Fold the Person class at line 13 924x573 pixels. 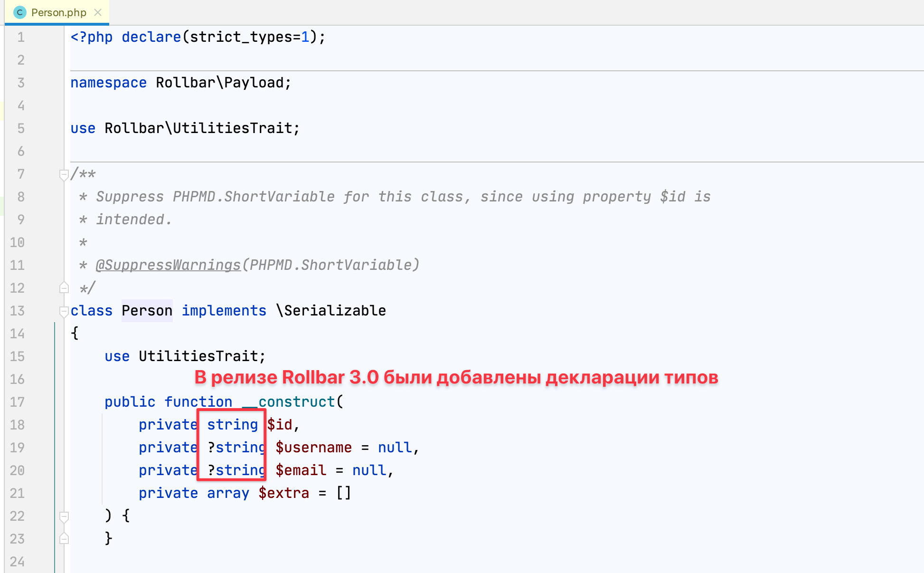(64, 311)
